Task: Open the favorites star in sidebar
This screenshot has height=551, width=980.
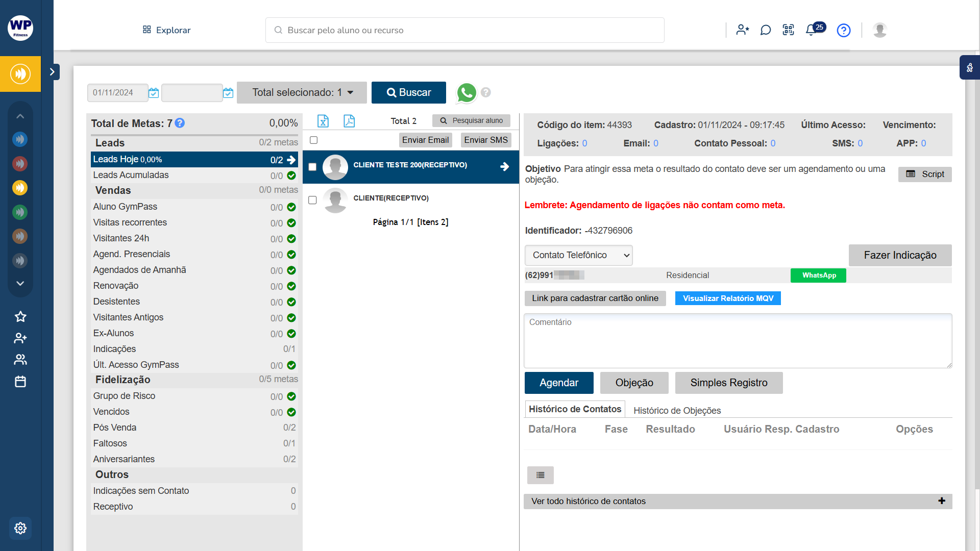Action: click(x=20, y=317)
